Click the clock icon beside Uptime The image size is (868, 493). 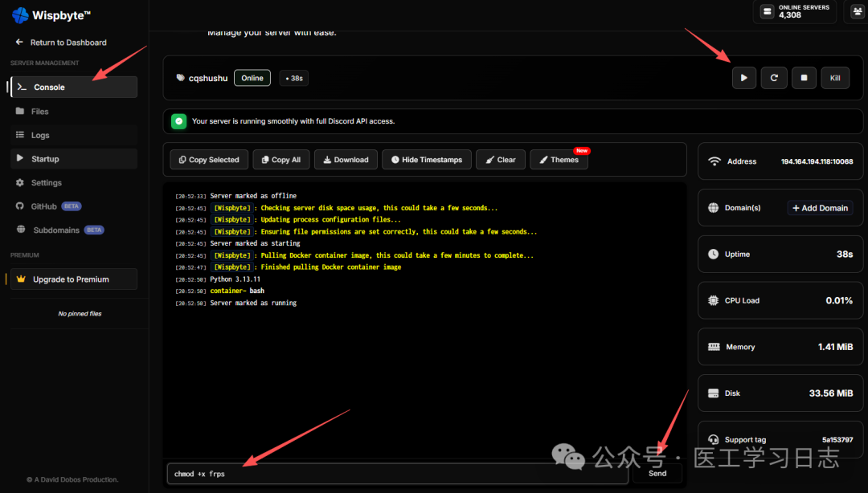pyautogui.click(x=714, y=254)
